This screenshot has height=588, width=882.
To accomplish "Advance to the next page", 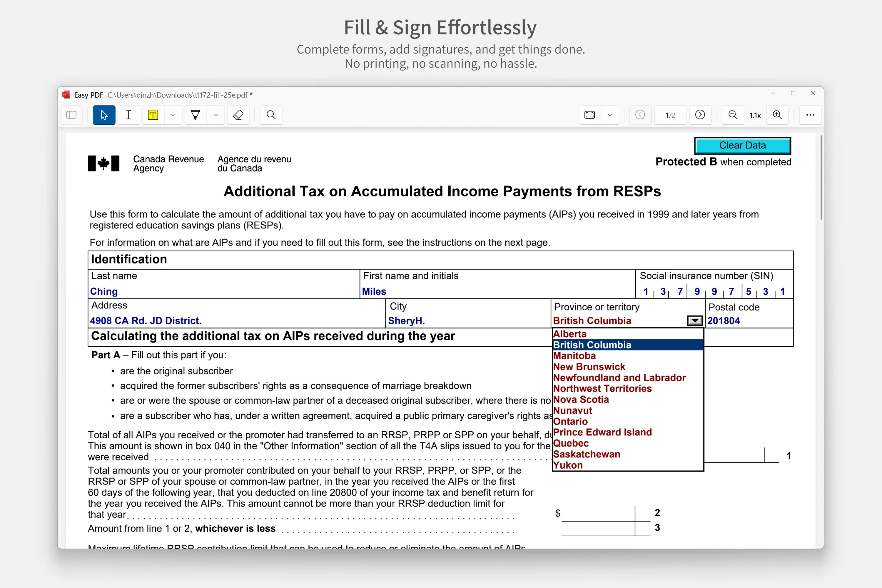I will pos(700,115).
